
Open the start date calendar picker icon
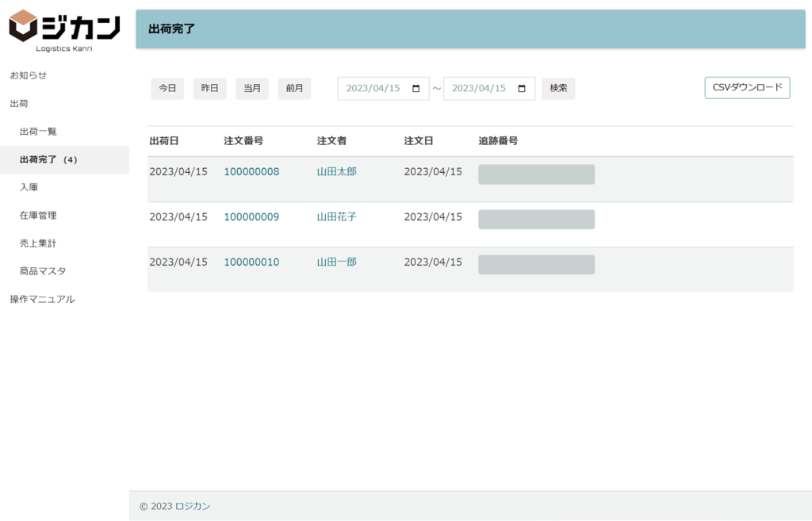pyautogui.click(x=416, y=89)
